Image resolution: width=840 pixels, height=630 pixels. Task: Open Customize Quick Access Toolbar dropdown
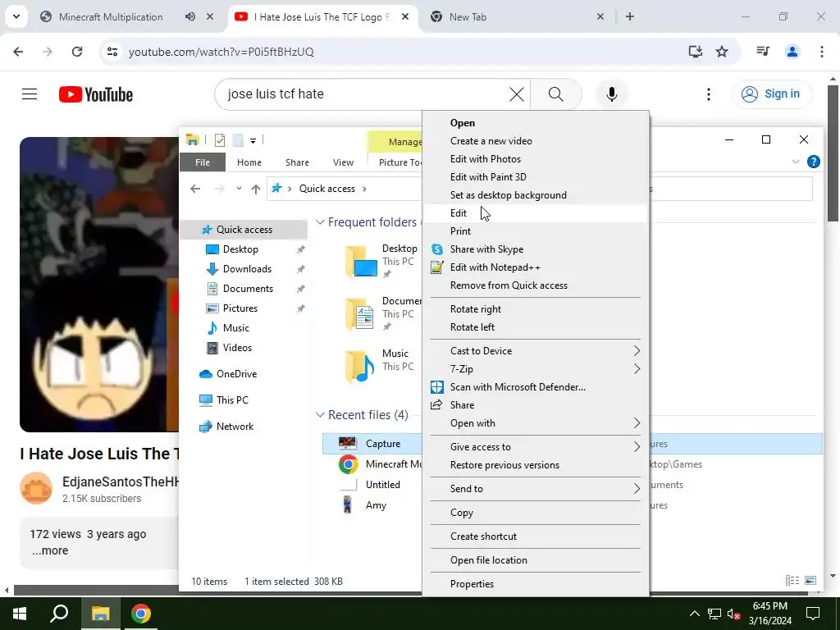coord(253,140)
